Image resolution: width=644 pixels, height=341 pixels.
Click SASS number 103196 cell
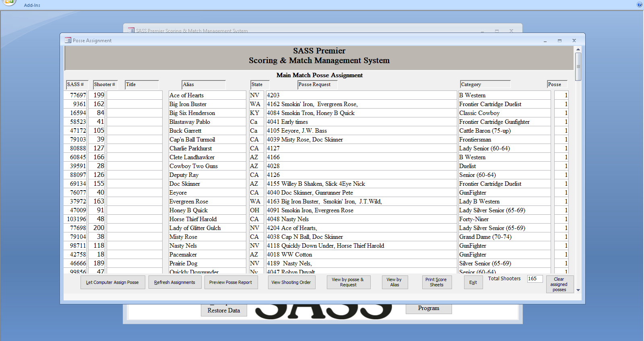[75, 219]
